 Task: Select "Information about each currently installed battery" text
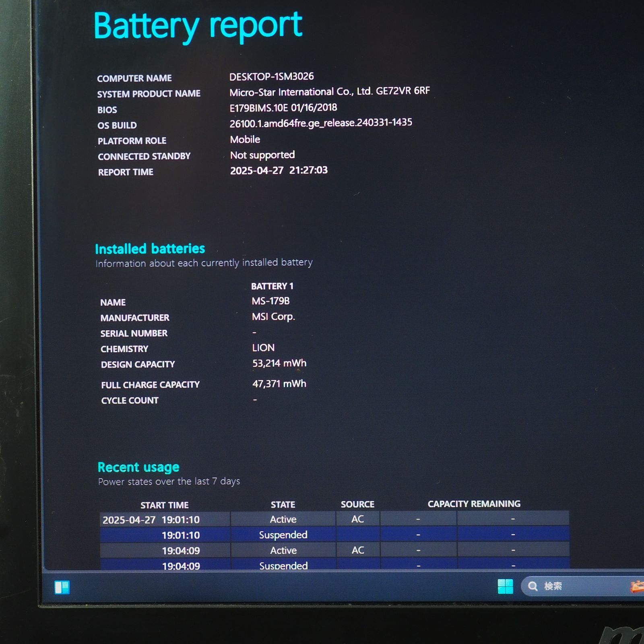[204, 263]
